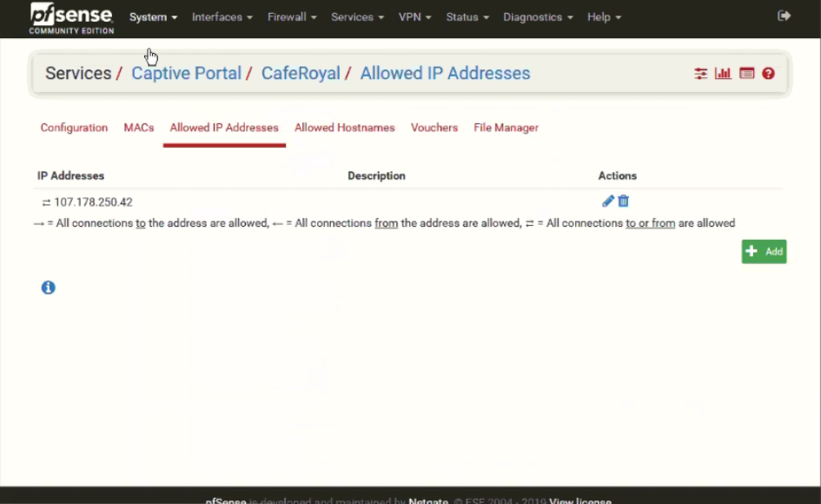This screenshot has width=821, height=504.
Task: Click the blue info icon below Add
Action: 48,287
